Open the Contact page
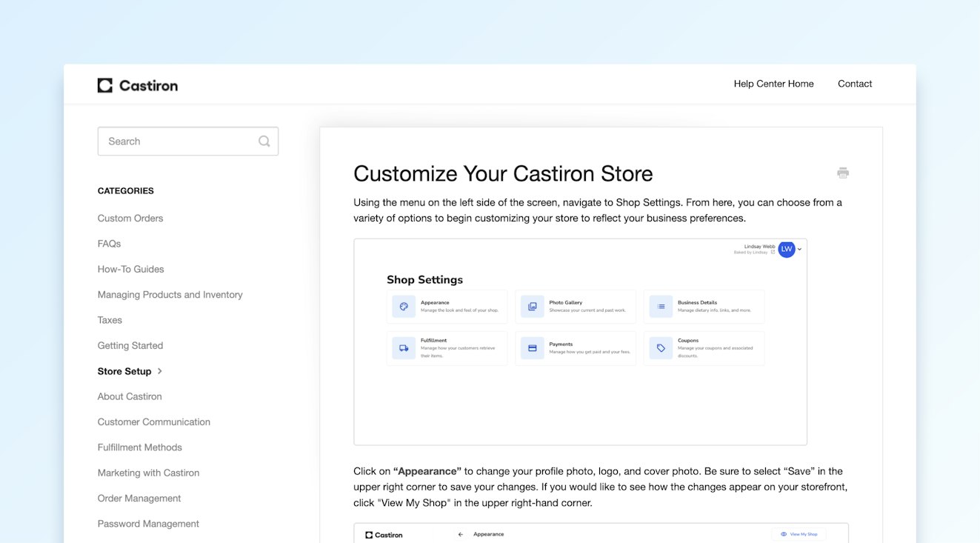 (855, 84)
